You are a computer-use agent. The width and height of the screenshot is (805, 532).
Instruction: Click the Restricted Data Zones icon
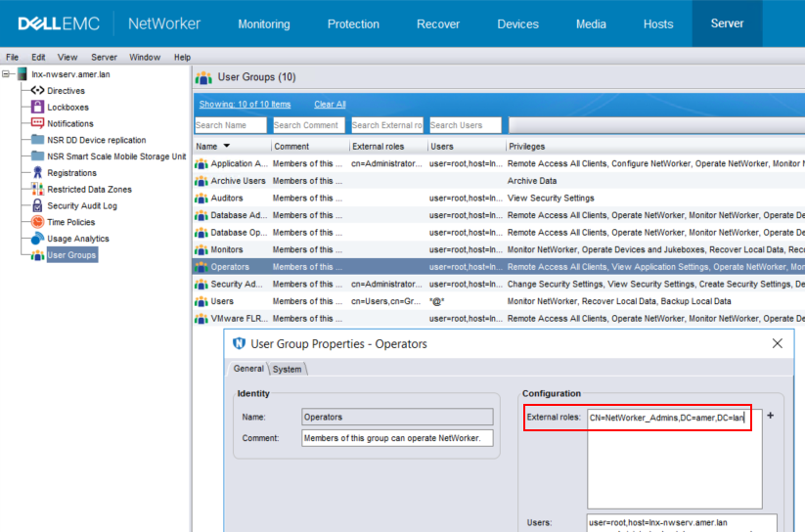coord(38,190)
